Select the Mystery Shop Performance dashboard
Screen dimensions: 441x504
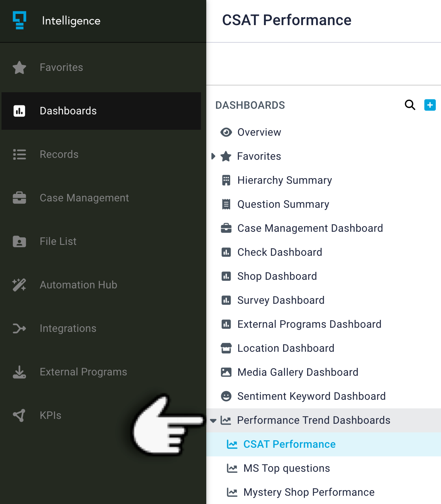click(309, 492)
